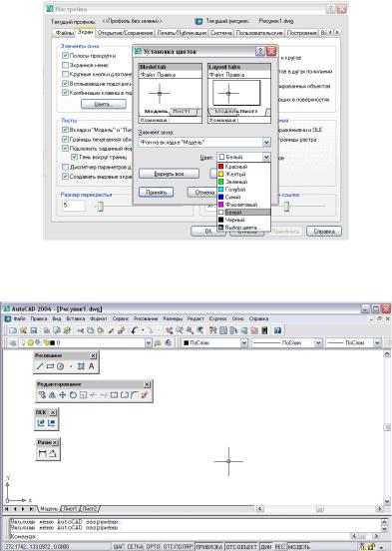
Task: Choose the Move tool in the Редактирование toolbar
Action: [x=63, y=395]
